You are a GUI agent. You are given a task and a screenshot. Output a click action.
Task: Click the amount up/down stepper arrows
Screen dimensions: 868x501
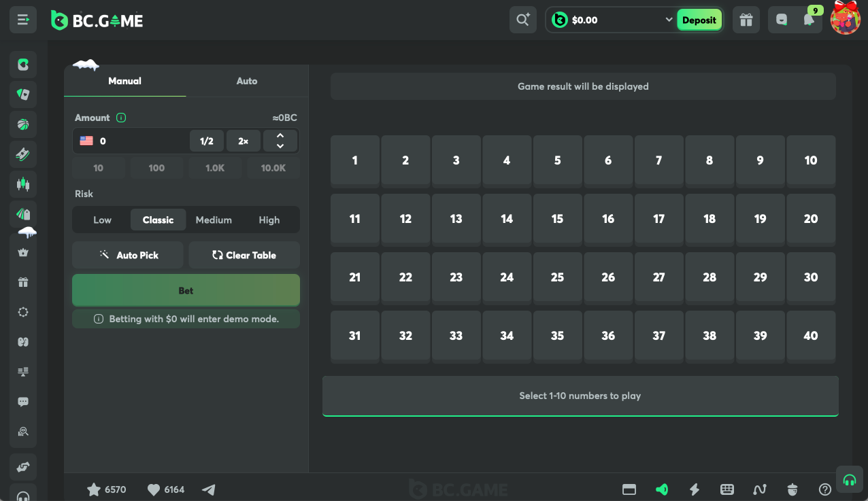[280, 141]
